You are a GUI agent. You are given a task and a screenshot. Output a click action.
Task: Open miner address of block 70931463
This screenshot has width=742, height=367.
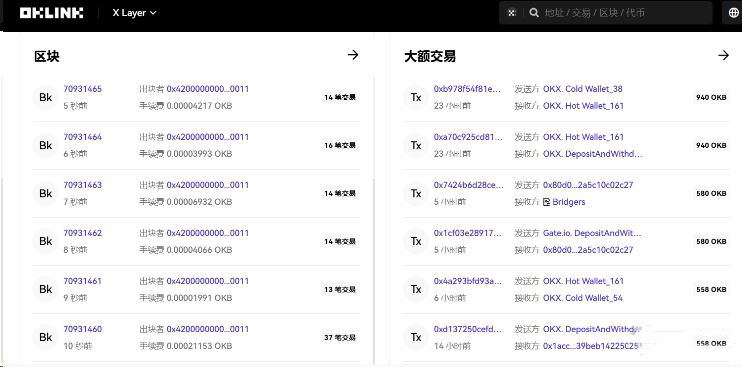click(208, 184)
